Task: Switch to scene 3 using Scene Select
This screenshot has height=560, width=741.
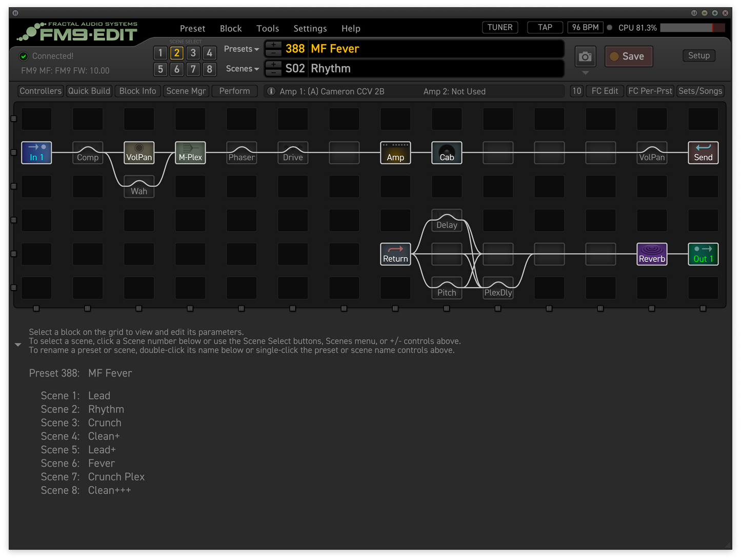Action: click(193, 53)
